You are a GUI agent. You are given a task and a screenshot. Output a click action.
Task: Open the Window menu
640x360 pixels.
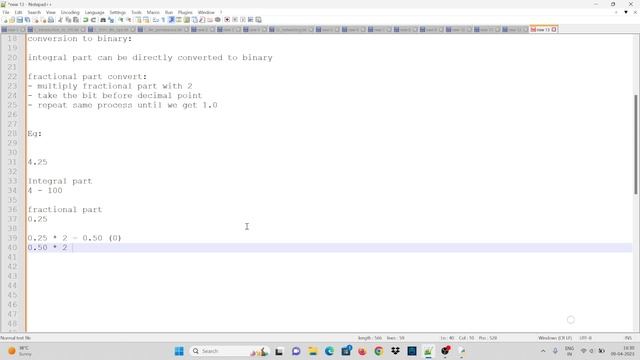[x=206, y=12]
